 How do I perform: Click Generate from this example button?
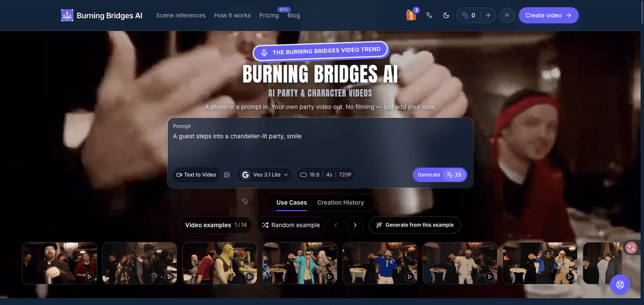415,225
